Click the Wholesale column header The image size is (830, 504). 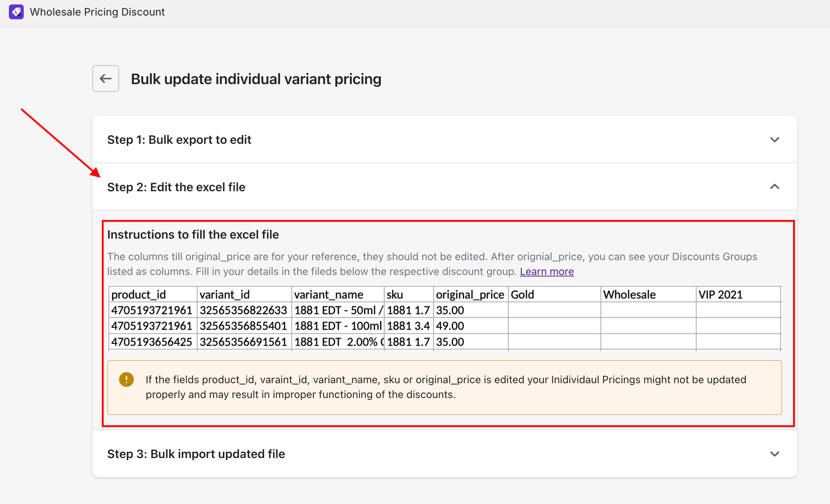648,294
